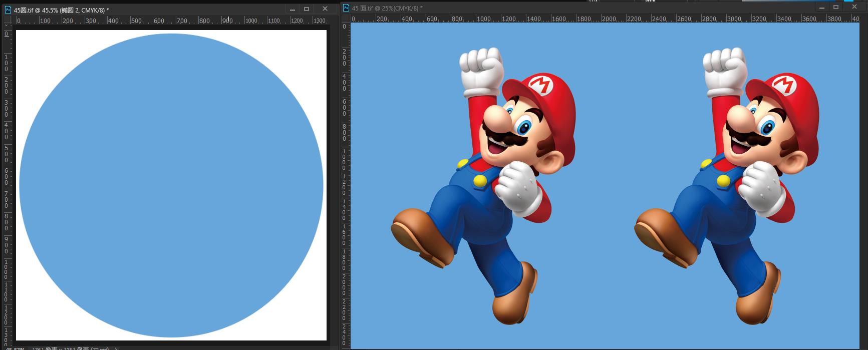
Task: Maximize the 45圆.tif document window
Action: (307, 9)
